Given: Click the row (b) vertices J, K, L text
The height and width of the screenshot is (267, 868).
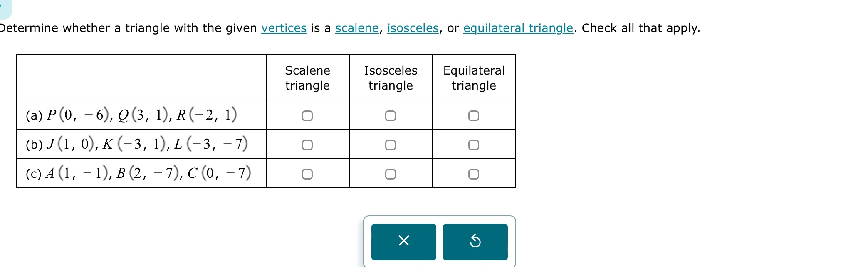Looking at the screenshot, I should [x=137, y=144].
